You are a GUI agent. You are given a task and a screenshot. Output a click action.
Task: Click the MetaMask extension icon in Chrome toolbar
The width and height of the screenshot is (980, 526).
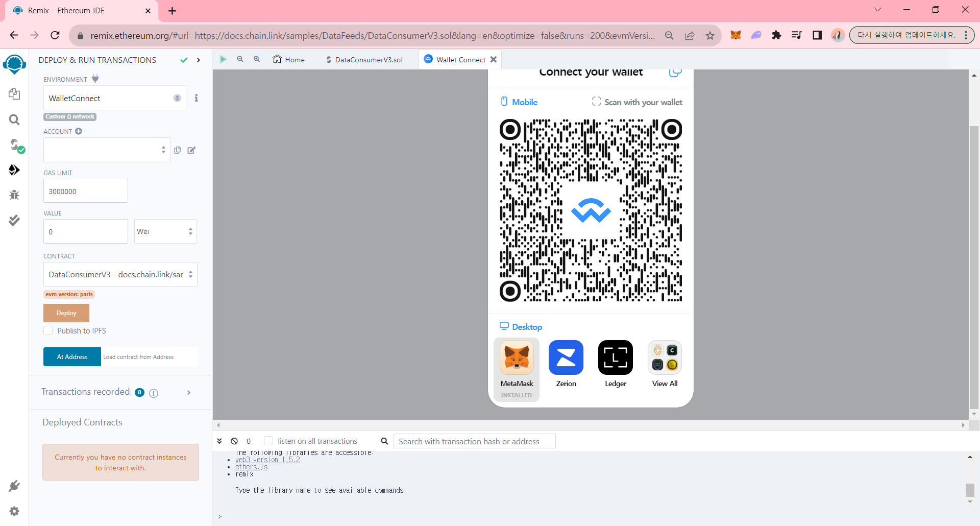point(736,35)
